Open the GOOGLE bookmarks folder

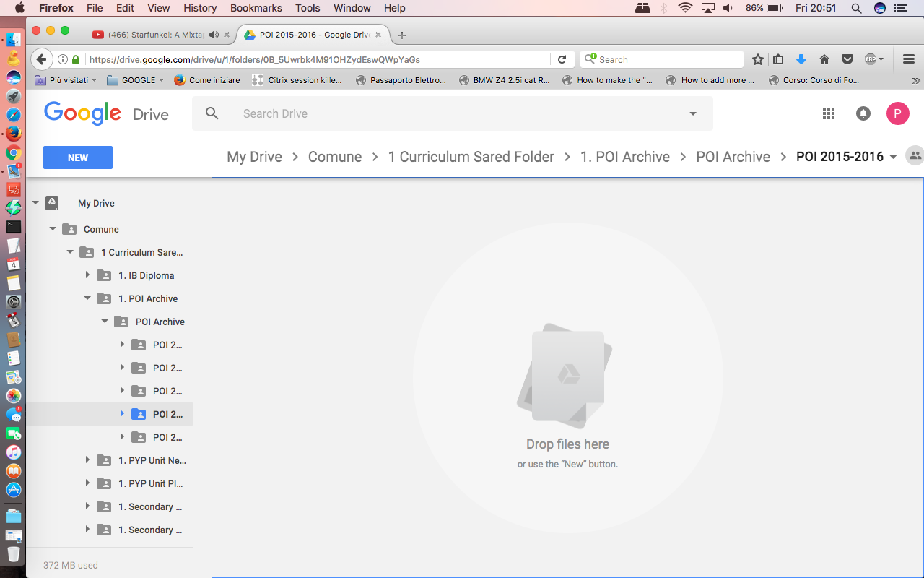(136, 80)
